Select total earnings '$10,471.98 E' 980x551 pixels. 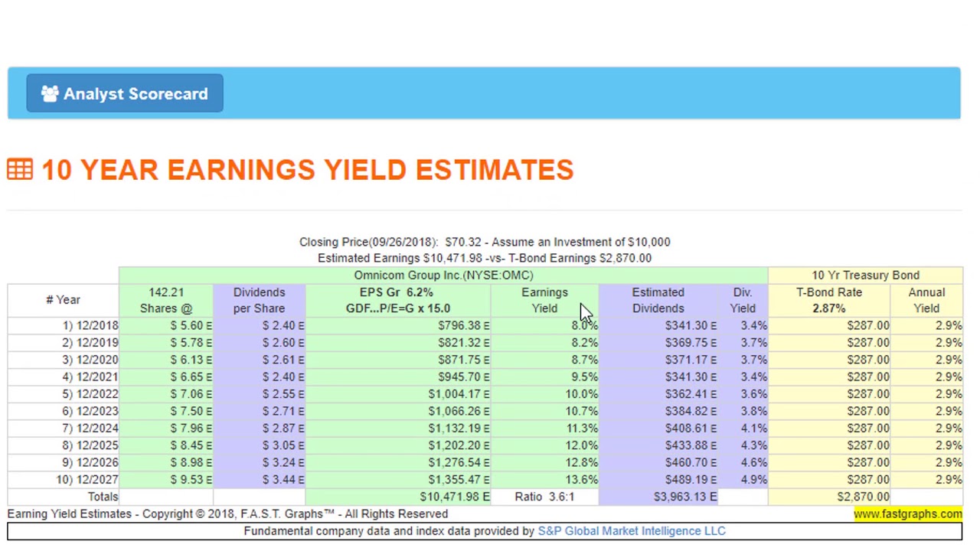454,497
